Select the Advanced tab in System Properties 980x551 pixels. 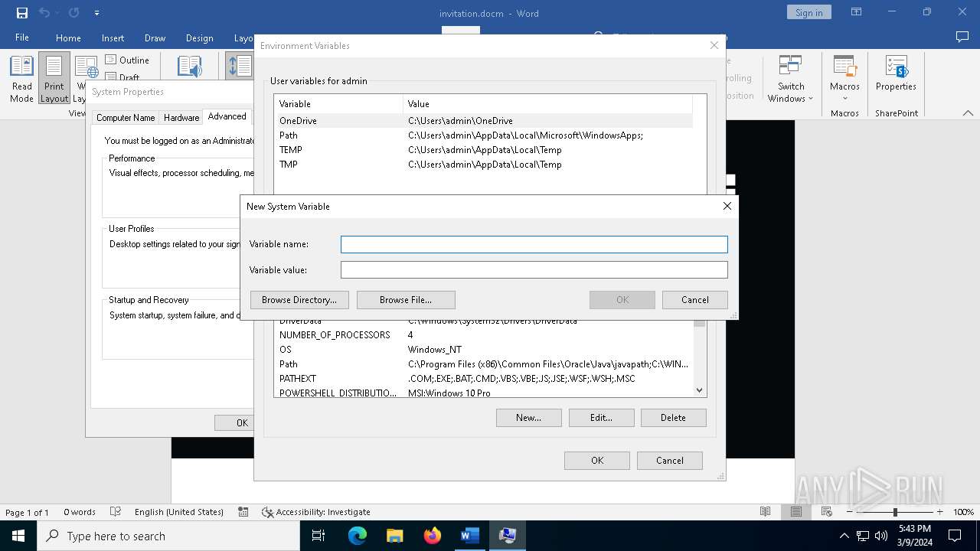227,116
